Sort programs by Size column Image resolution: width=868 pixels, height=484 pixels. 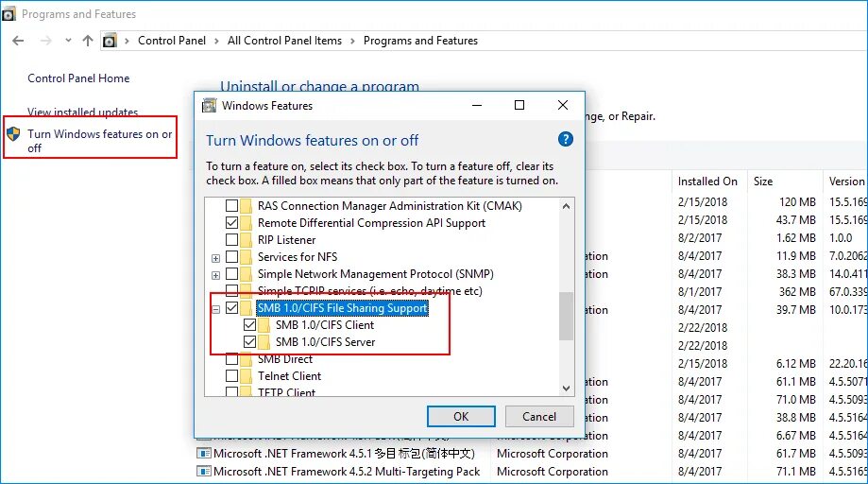(784, 181)
